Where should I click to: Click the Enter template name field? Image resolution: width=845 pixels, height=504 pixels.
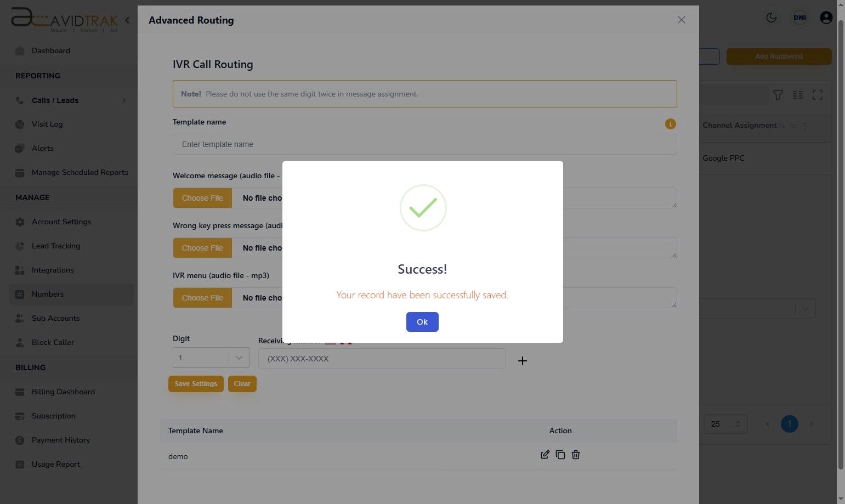[424, 144]
